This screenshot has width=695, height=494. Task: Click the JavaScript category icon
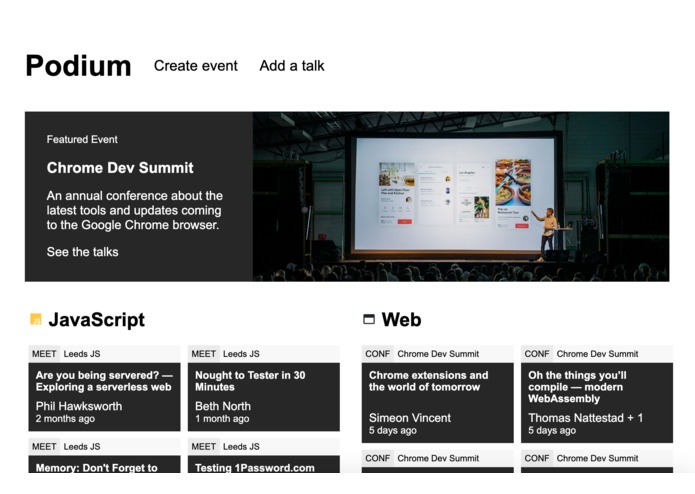point(36,319)
